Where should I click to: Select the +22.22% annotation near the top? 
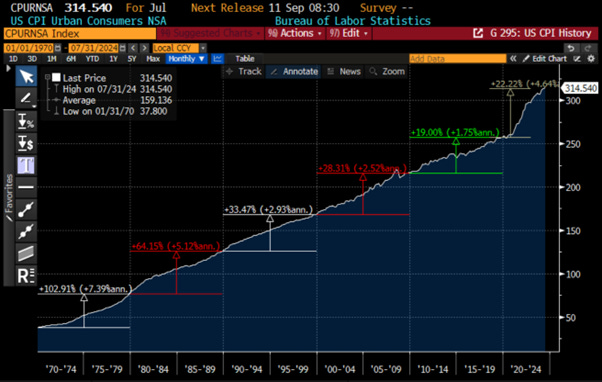tap(524, 84)
